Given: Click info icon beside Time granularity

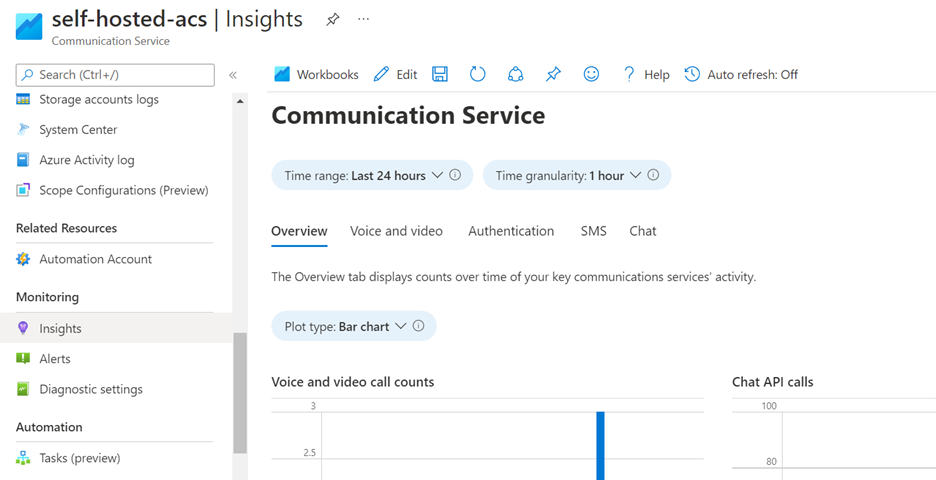Looking at the screenshot, I should [653, 175].
